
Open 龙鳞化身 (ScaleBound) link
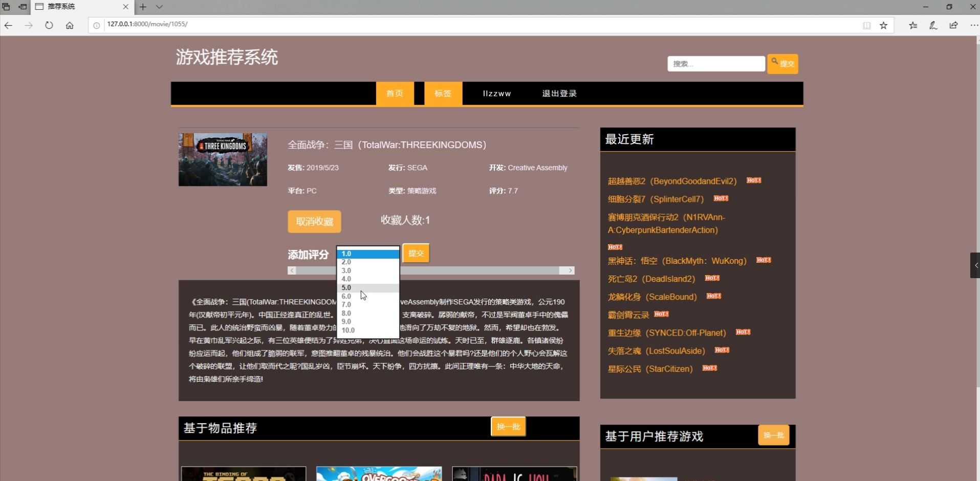point(652,297)
